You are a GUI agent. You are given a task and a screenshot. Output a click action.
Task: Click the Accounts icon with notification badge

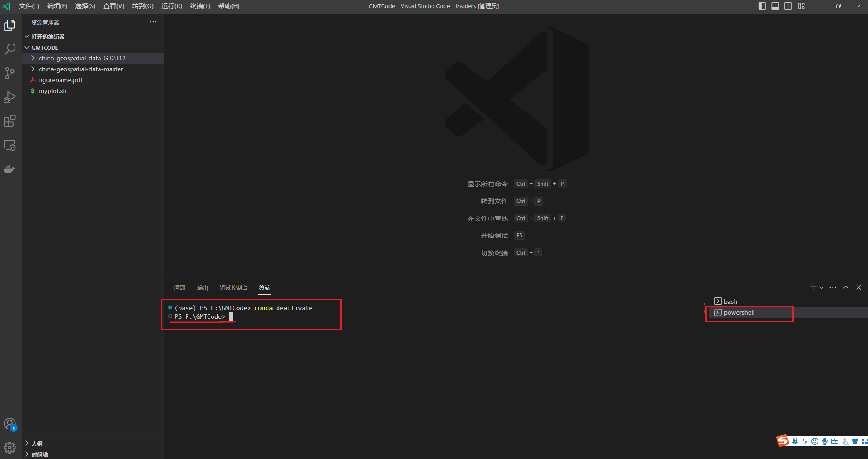pyautogui.click(x=10, y=424)
